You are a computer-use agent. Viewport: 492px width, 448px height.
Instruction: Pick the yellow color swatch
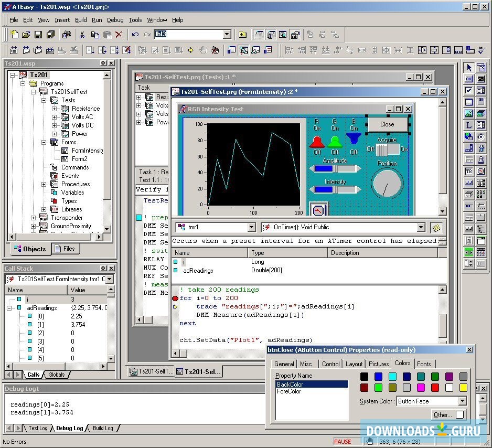pyautogui.click(x=463, y=388)
